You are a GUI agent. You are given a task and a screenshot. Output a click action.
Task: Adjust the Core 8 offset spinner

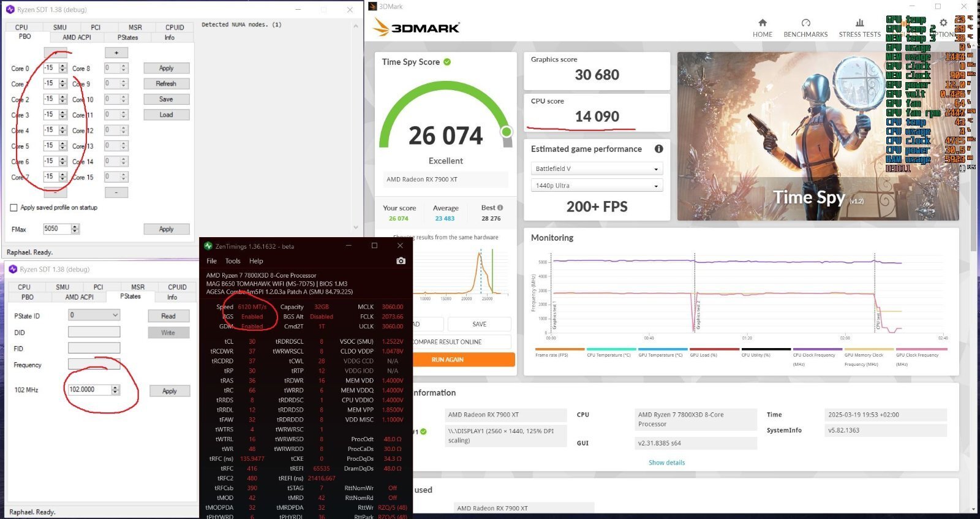point(123,68)
